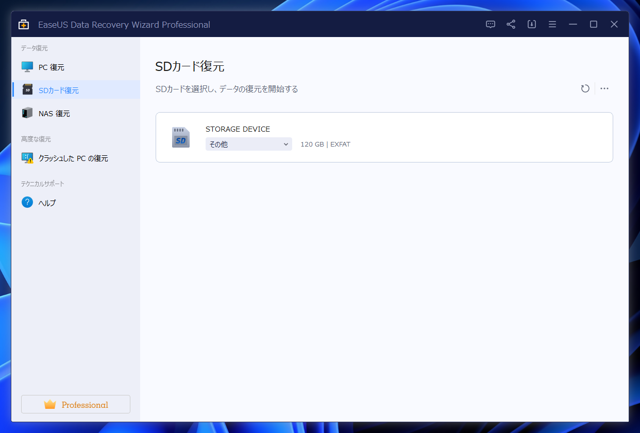
Task: Click the crown icon on Professional button
Action: (50, 404)
